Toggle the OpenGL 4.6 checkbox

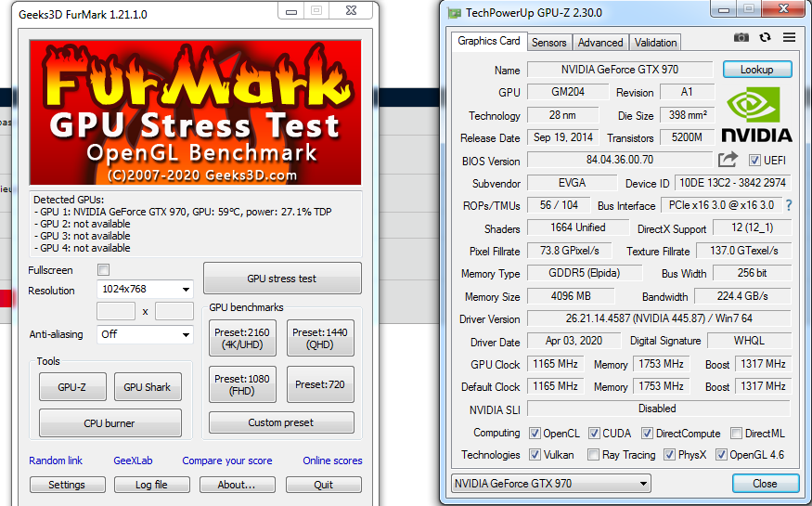pos(721,455)
